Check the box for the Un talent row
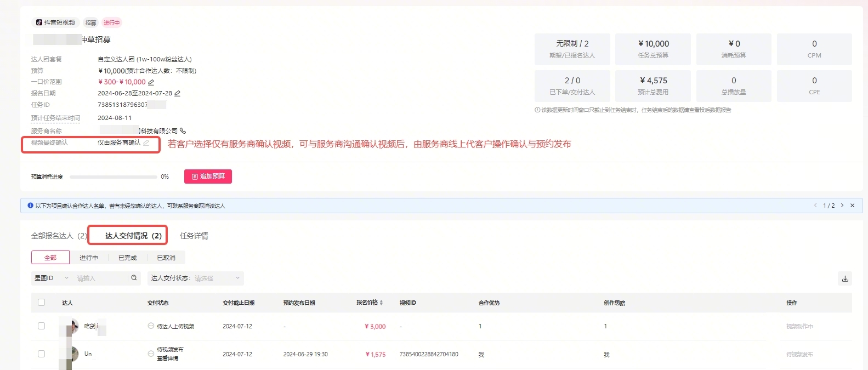The width and height of the screenshot is (868, 370). pyautogui.click(x=42, y=354)
